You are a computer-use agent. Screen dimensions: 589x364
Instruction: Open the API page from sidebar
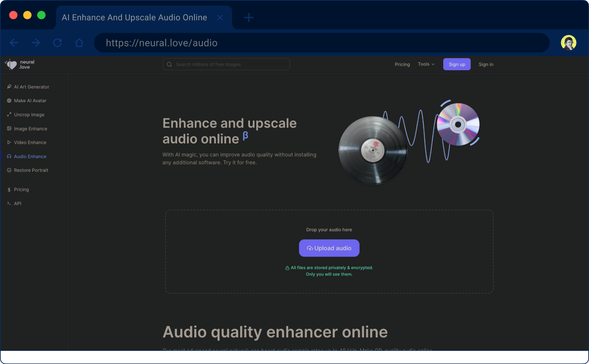(x=18, y=203)
